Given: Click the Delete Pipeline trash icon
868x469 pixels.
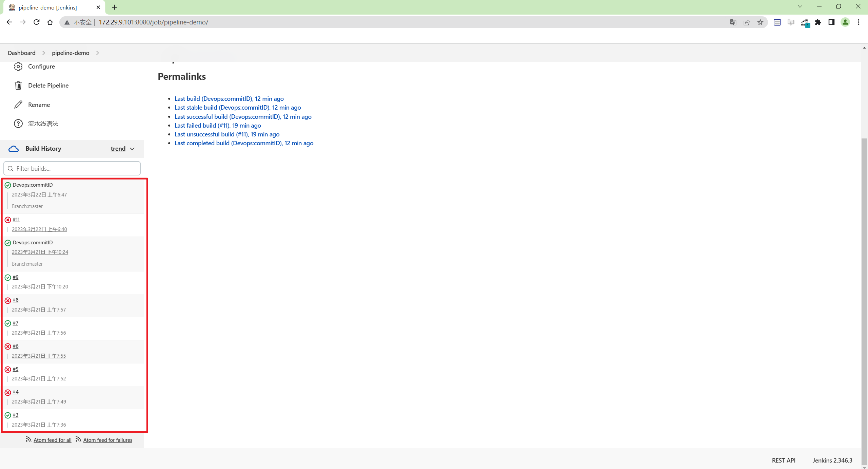Looking at the screenshot, I should click(18, 86).
